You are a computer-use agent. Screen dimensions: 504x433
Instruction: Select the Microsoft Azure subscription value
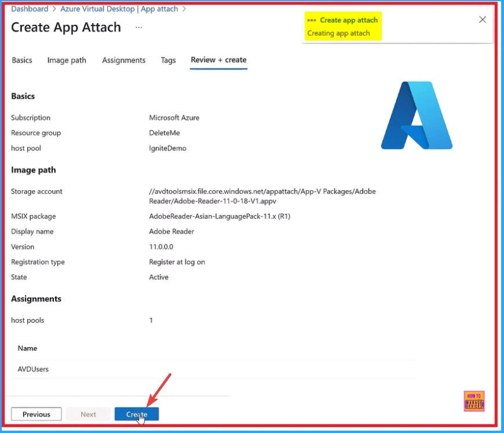pyautogui.click(x=174, y=118)
